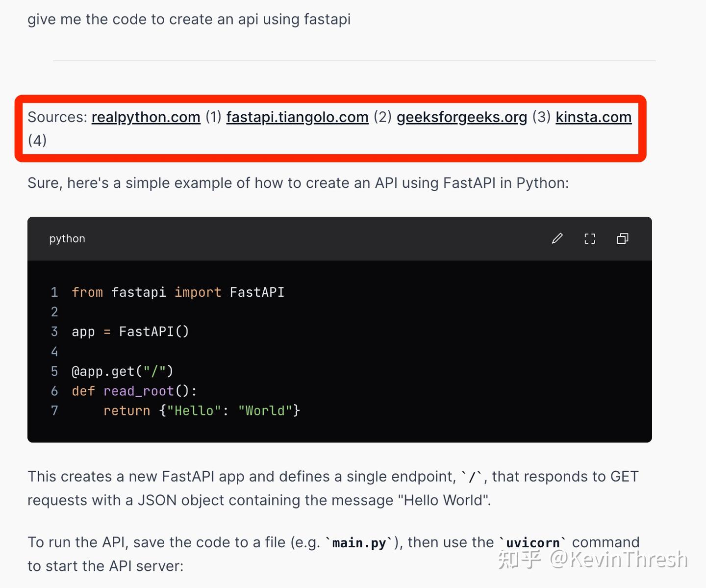The height and width of the screenshot is (588, 706).
Task: Open the fastapi.tiangolo.com source link
Action: [x=297, y=117]
